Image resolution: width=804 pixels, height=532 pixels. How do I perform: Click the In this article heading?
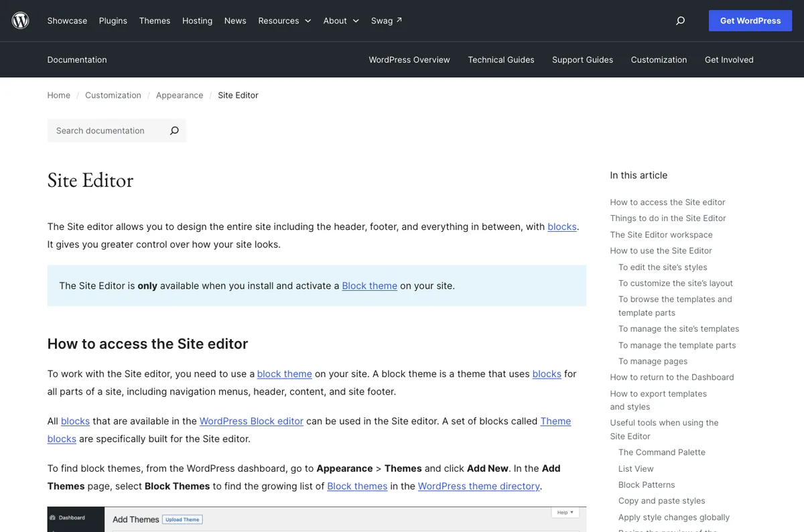(x=639, y=175)
